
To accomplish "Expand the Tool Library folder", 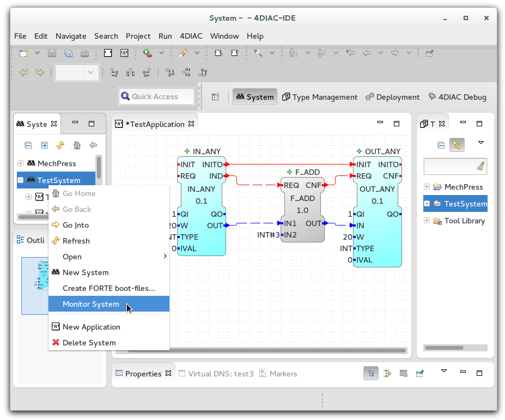I will point(427,221).
